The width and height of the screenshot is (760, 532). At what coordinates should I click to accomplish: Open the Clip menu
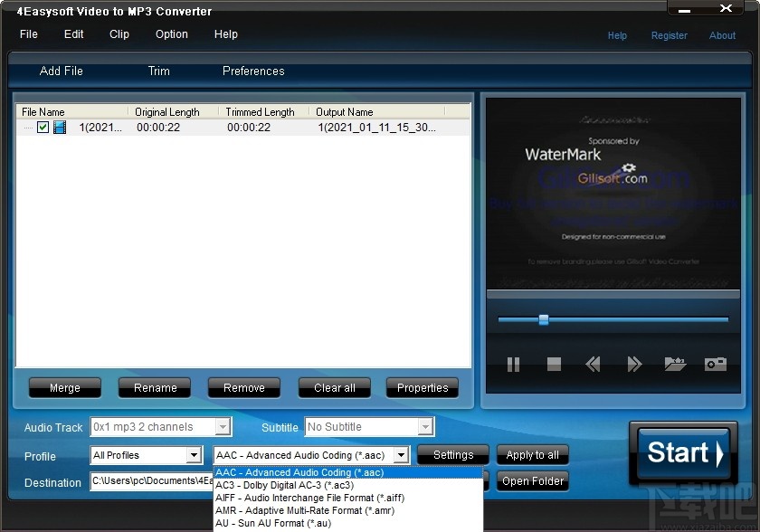click(x=119, y=34)
